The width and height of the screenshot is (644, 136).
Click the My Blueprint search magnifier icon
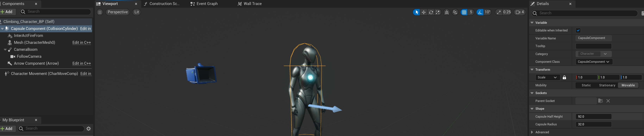tap(21, 128)
